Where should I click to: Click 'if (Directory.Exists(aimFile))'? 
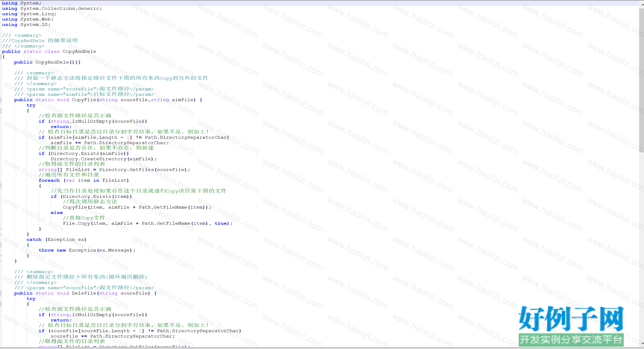pyautogui.click(x=84, y=154)
